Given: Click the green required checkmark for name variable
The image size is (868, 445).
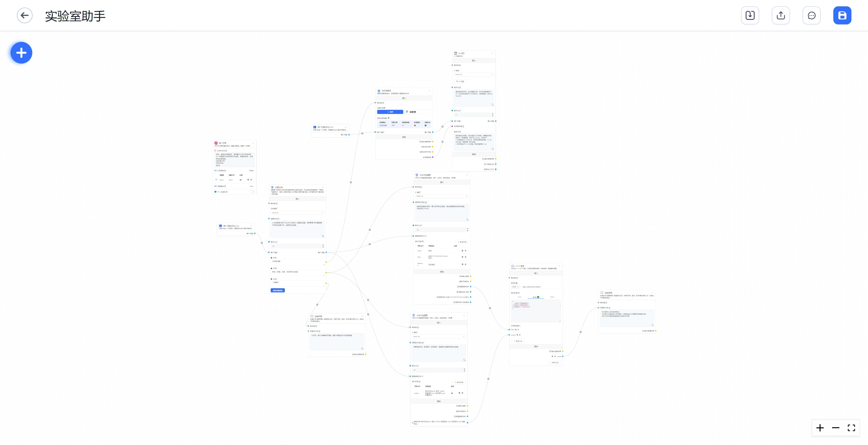Looking at the screenshot, I should [241, 180].
